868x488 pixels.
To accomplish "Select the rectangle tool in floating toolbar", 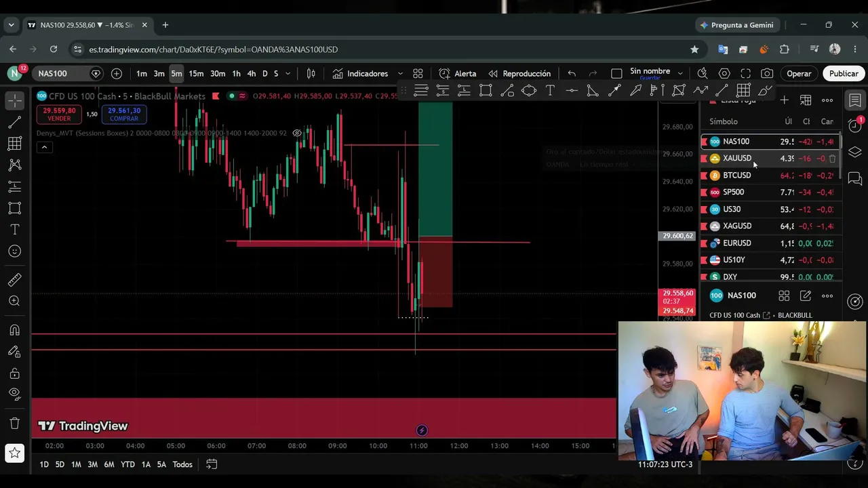I will (x=486, y=90).
